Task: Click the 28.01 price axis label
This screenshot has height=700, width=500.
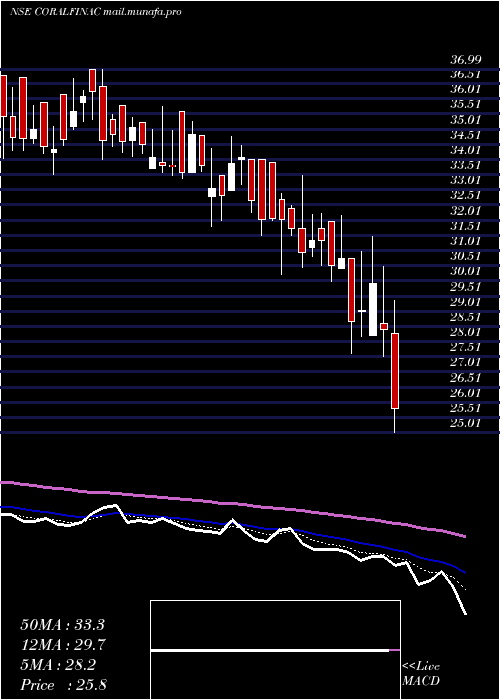Action: 464,332
